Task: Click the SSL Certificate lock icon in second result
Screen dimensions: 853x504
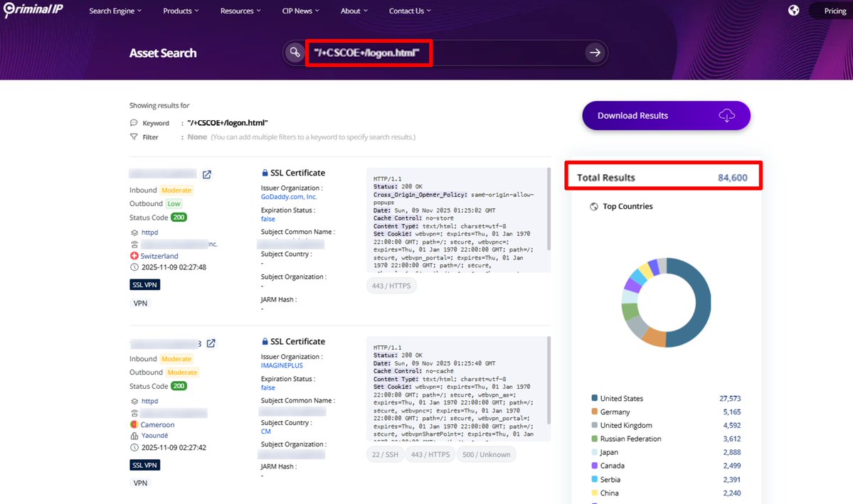Action: [265, 341]
